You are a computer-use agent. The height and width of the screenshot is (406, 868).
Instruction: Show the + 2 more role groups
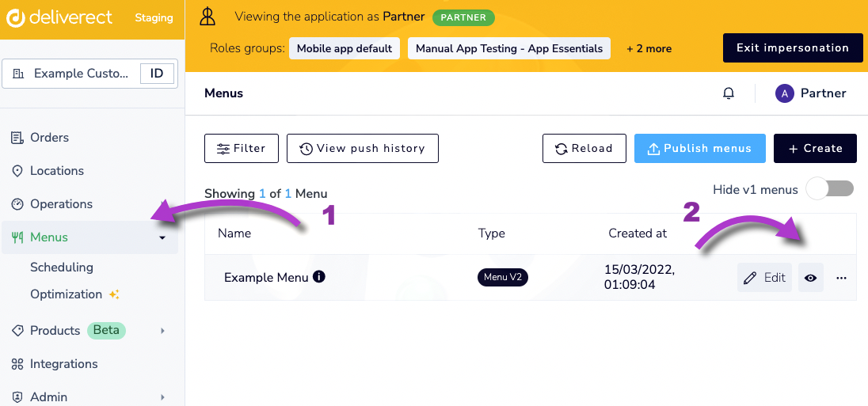(649, 48)
